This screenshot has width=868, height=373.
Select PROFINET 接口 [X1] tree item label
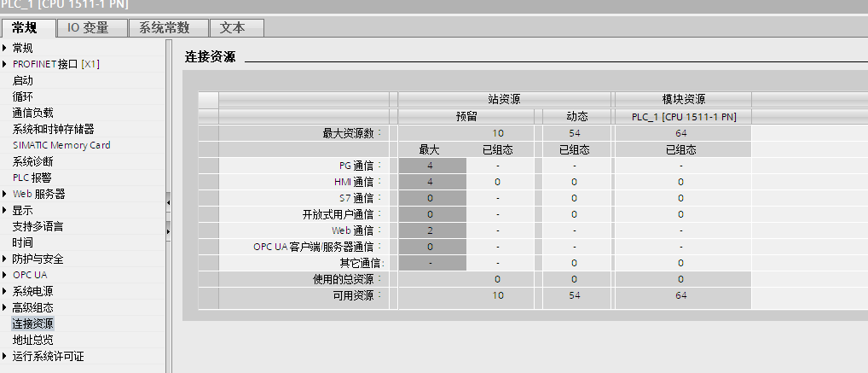pos(56,64)
